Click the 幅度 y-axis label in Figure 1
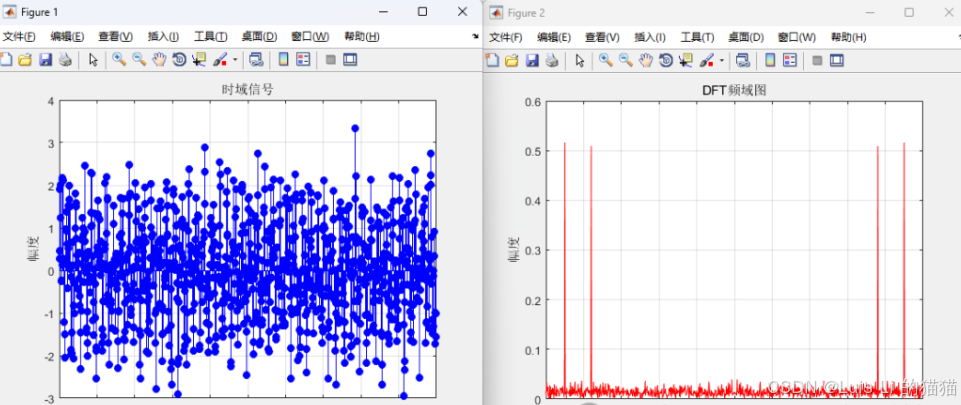This screenshot has height=405, width=961. pos(34,249)
